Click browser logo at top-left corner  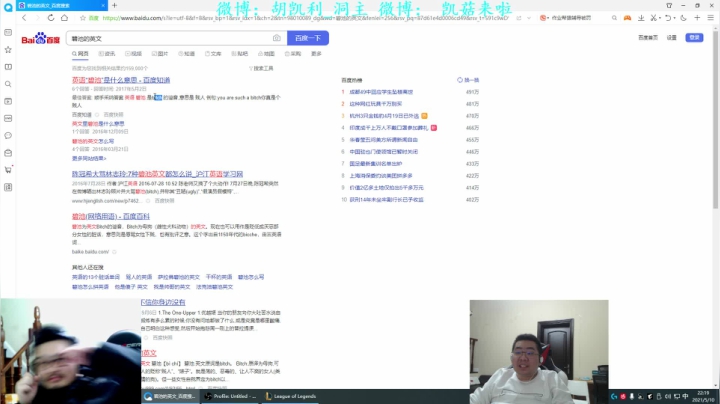[x=8, y=6]
